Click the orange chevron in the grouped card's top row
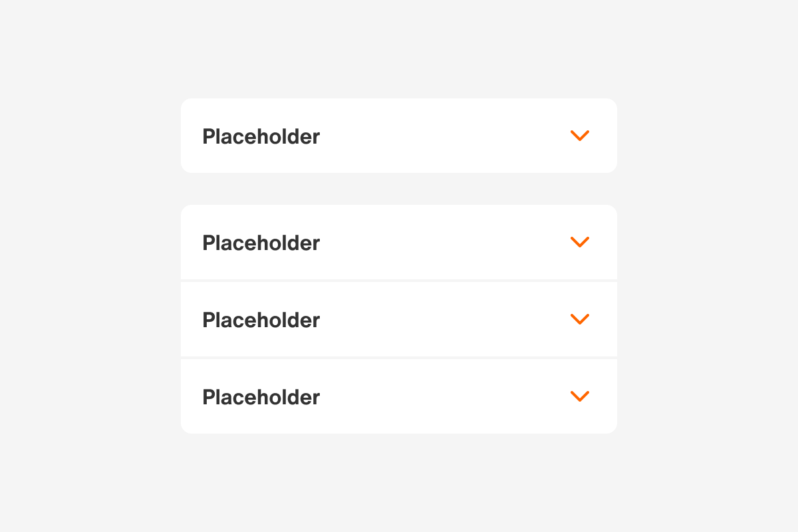 580,242
